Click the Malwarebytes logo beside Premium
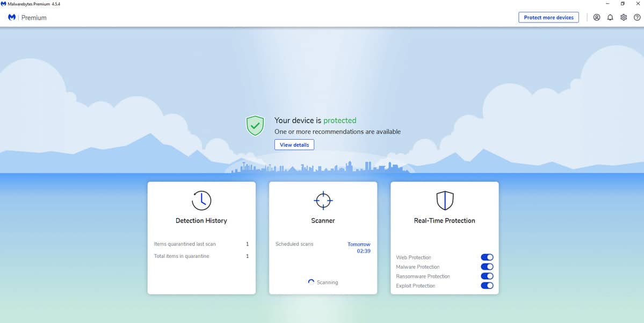Screen dimensions: 644x323 [12, 17]
